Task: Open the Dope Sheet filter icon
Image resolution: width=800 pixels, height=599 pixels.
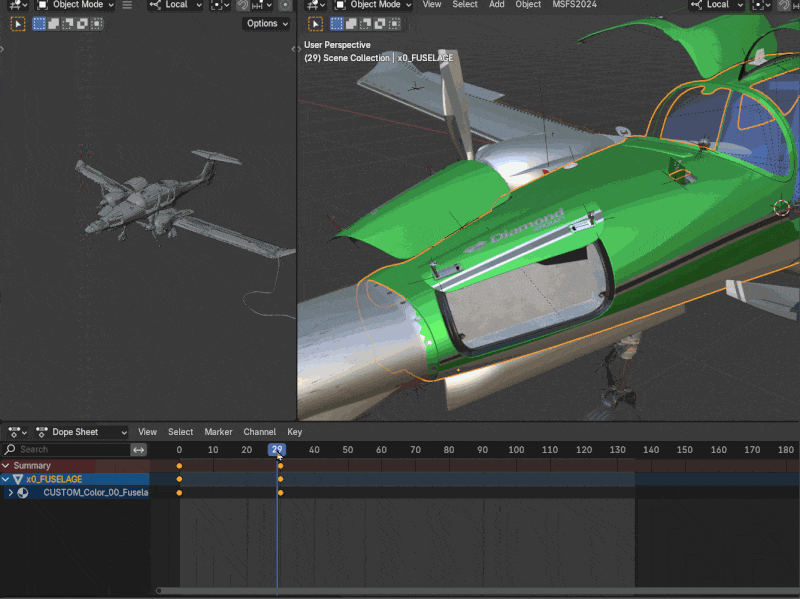Action: pyautogui.click(x=139, y=449)
